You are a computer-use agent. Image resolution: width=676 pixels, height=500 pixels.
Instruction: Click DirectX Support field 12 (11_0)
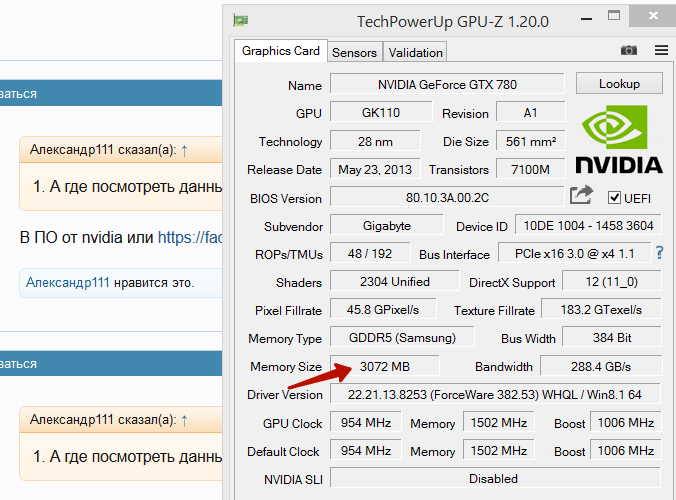pos(611,281)
